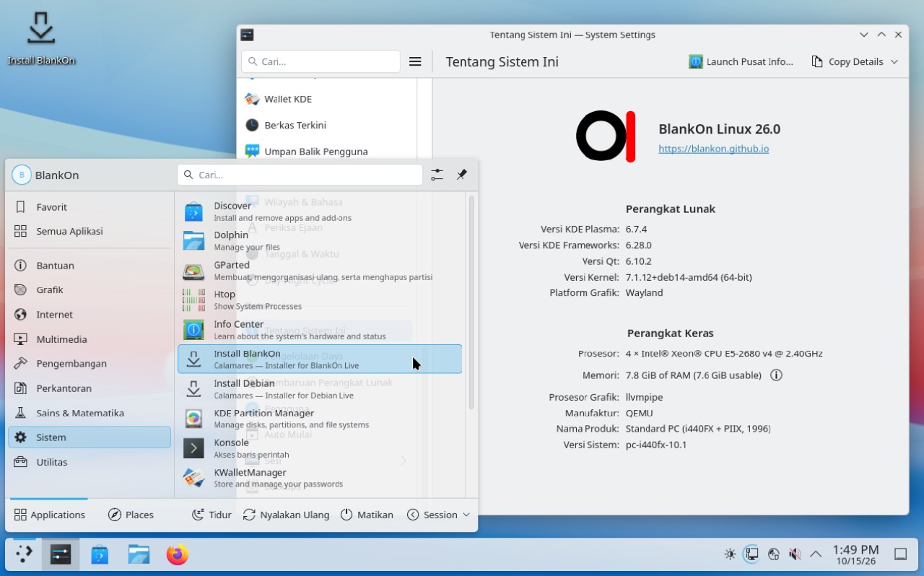
Task: Switch to the Places tab
Action: (131, 515)
